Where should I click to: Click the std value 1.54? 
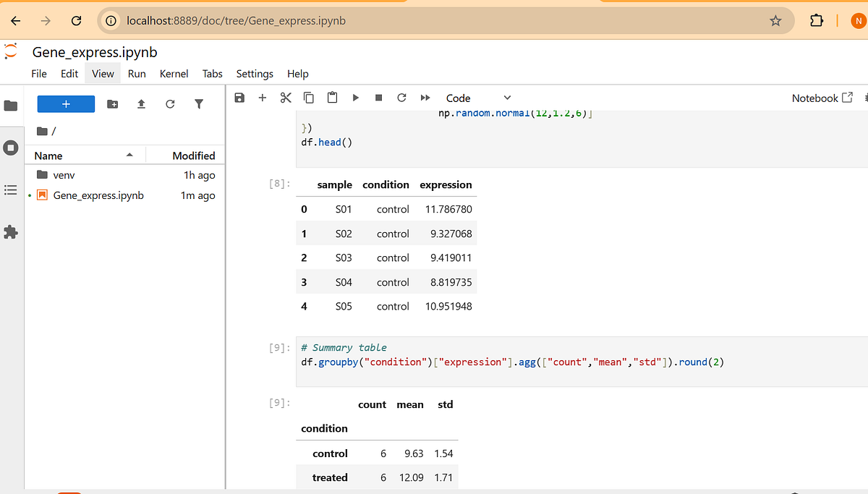[443, 453]
